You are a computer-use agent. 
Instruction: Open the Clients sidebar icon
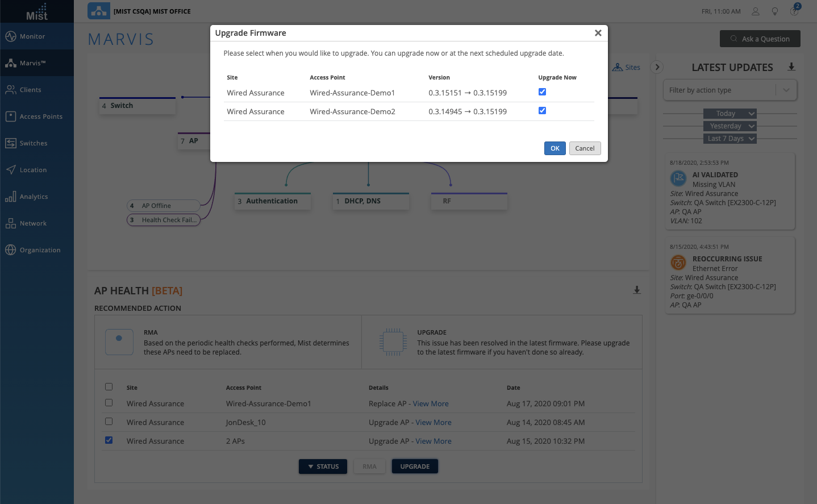[11, 90]
